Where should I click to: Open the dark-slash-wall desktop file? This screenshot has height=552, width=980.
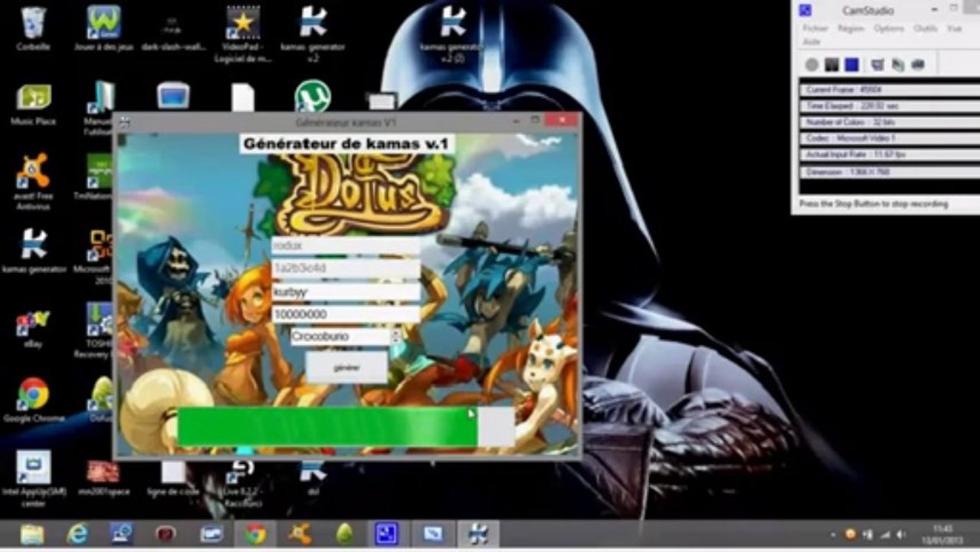point(173,31)
